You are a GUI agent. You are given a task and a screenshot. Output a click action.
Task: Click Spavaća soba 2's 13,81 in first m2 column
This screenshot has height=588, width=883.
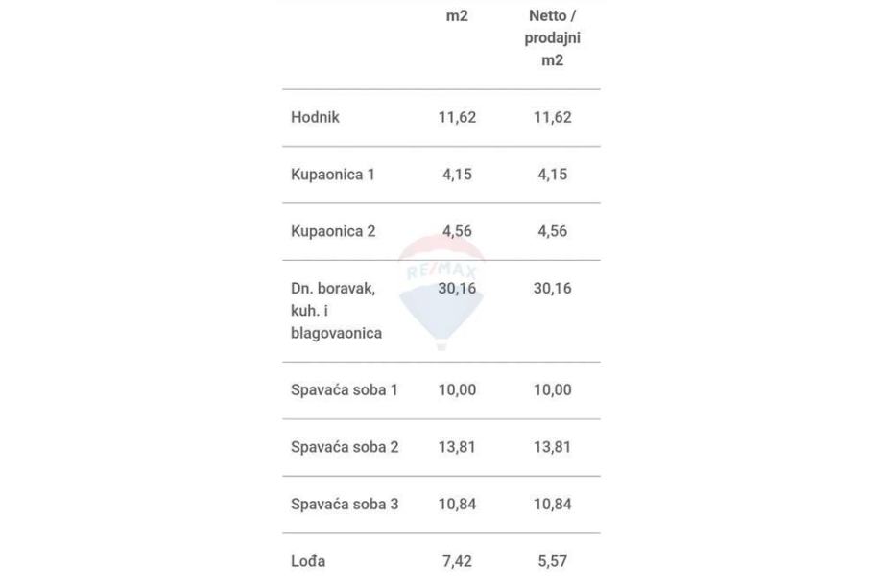pos(457,447)
